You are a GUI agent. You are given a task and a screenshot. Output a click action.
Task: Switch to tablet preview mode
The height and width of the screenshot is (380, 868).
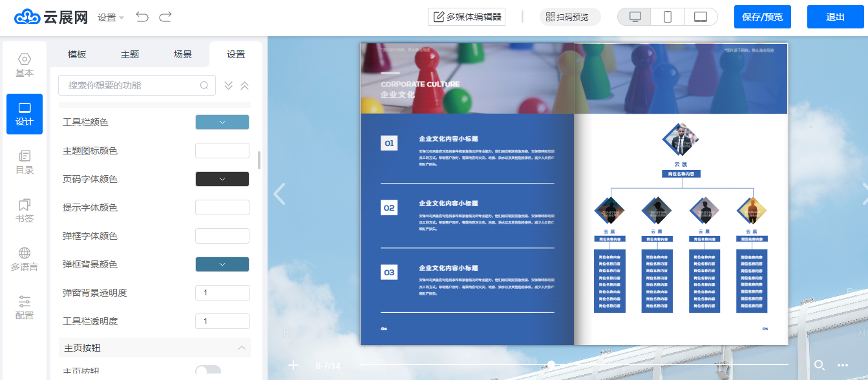(701, 17)
